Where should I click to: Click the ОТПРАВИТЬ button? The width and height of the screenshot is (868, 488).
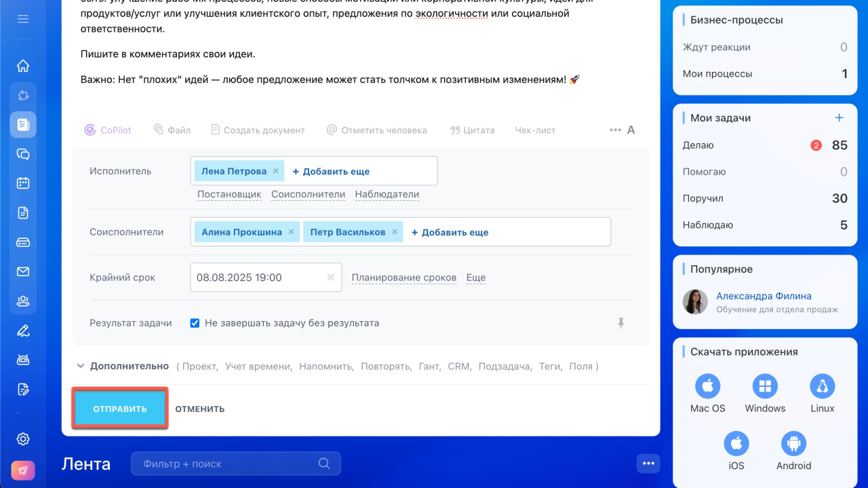click(120, 409)
